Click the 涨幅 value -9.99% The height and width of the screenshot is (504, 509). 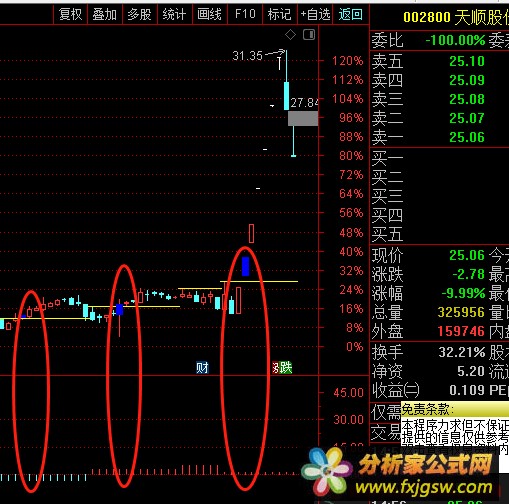click(x=463, y=293)
